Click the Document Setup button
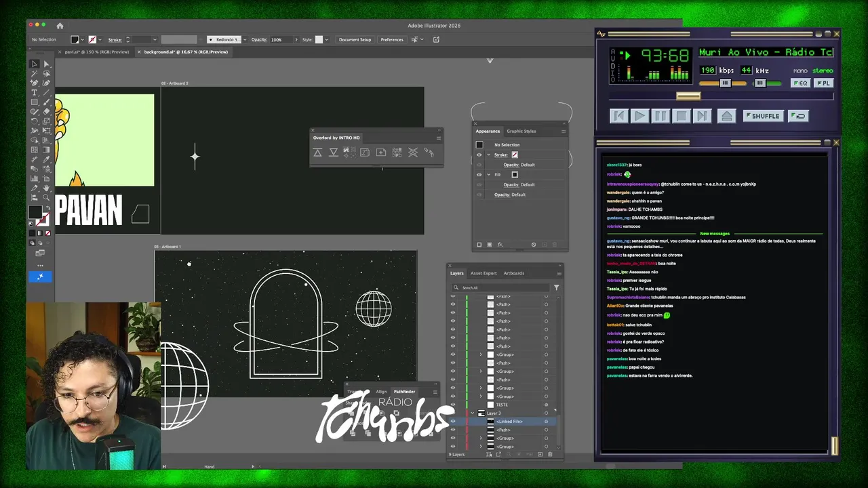This screenshot has height=488, width=868. (355, 39)
